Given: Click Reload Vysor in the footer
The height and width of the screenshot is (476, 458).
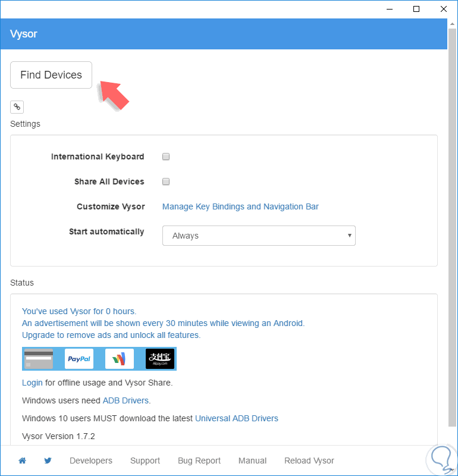Looking at the screenshot, I should [309, 461].
